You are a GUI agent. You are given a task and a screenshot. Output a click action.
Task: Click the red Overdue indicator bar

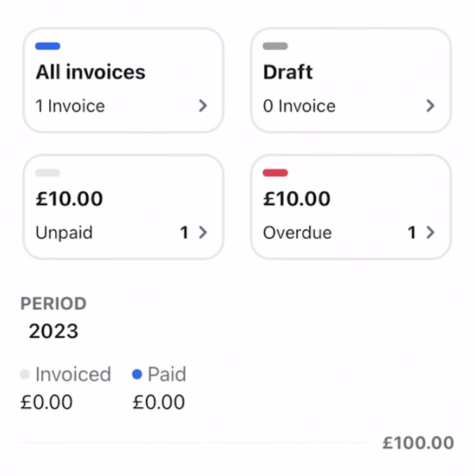tap(275, 173)
